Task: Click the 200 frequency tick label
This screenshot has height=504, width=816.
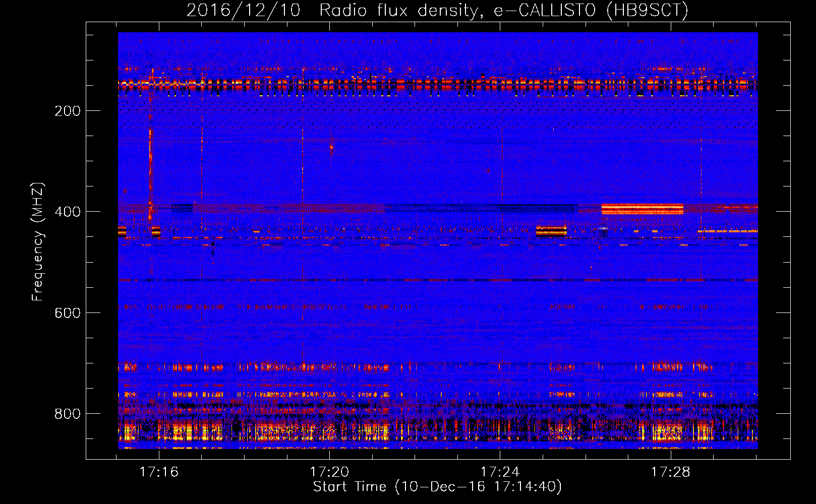Action: 68,111
